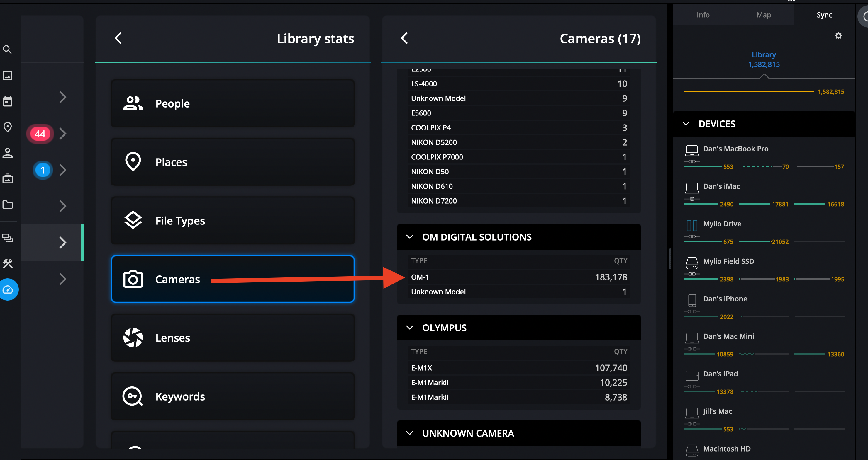Viewport: 868px width, 460px height.
Task: Expand the chevron beside the 44 badge
Action: pos(63,134)
